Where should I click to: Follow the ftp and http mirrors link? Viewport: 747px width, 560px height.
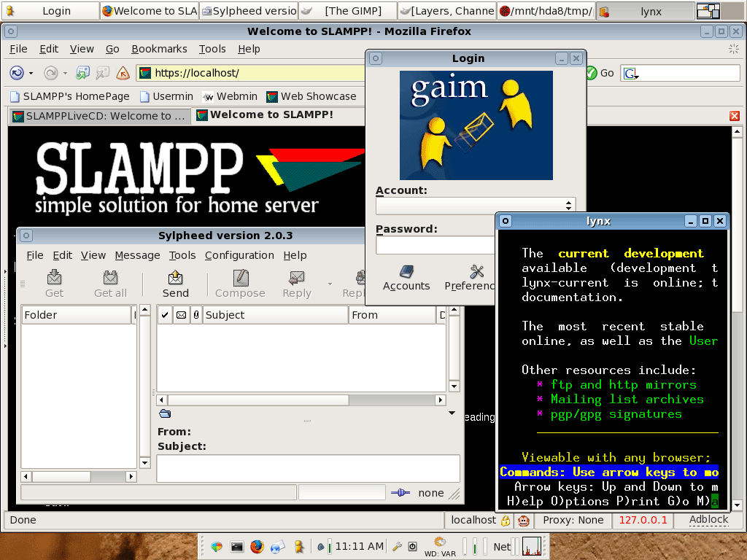tap(623, 384)
